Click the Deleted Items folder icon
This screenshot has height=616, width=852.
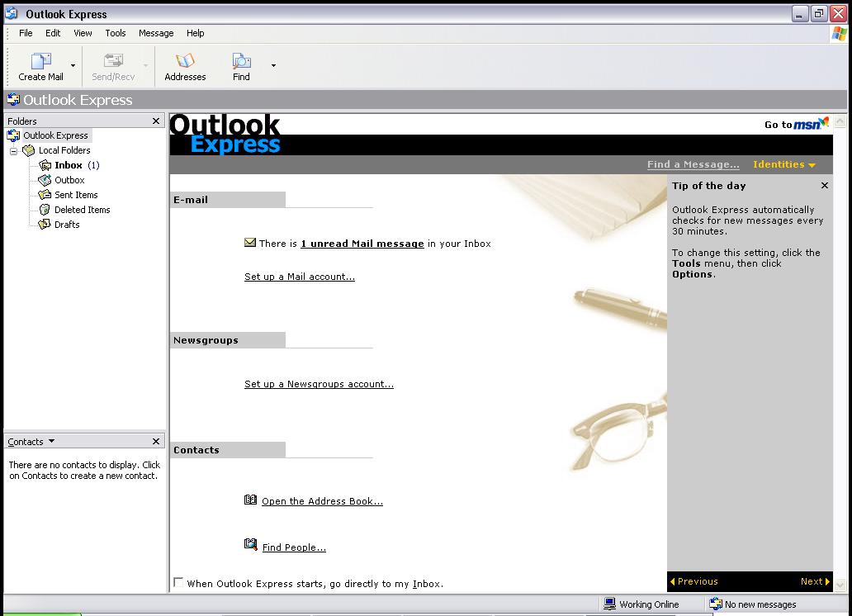click(x=45, y=209)
